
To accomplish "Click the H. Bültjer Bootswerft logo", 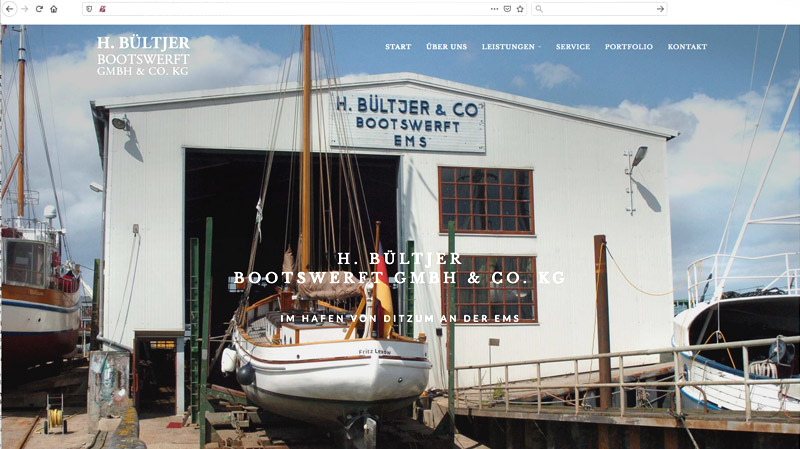I will (x=143, y=56).
